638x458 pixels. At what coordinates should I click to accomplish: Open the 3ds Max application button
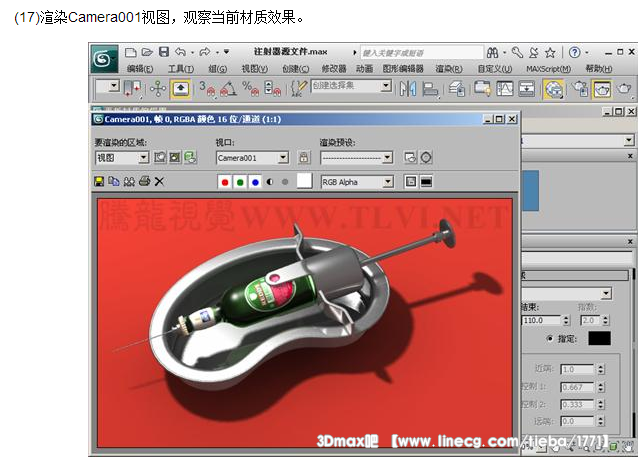coord(104,59)
